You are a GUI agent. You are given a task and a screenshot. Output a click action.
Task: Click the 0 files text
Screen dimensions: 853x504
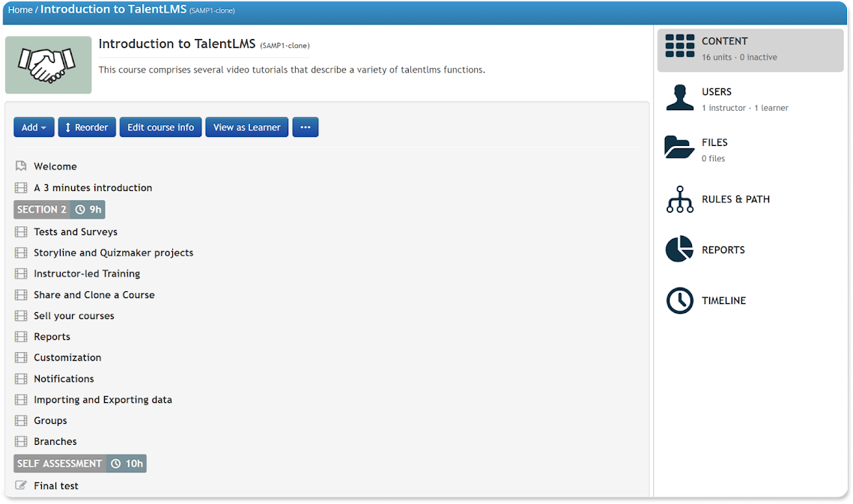click(x=713, y=158)
